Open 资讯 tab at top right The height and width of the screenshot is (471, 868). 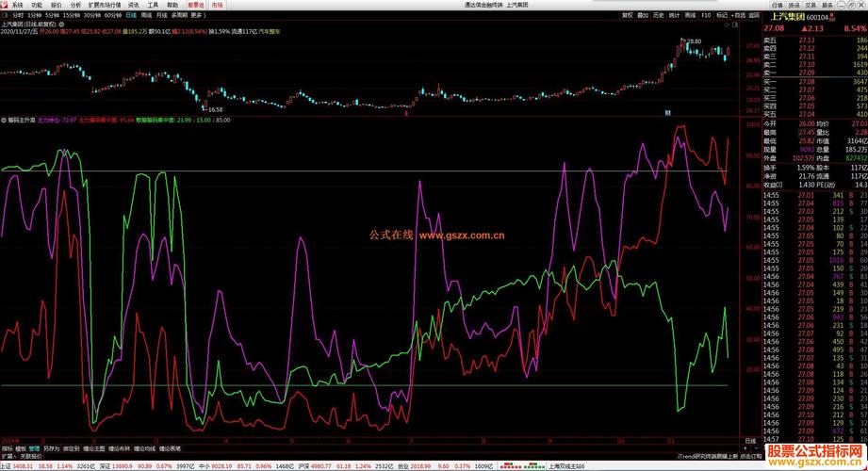coord(794,5)
